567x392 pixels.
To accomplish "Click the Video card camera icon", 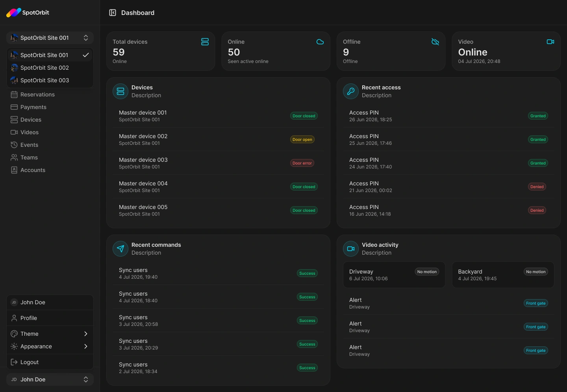I will pos(550,42).
